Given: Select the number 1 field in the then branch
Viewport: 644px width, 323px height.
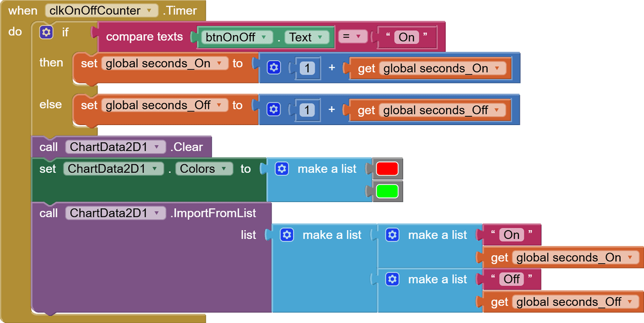Looking at the screenshot, I should pos(308,68).
